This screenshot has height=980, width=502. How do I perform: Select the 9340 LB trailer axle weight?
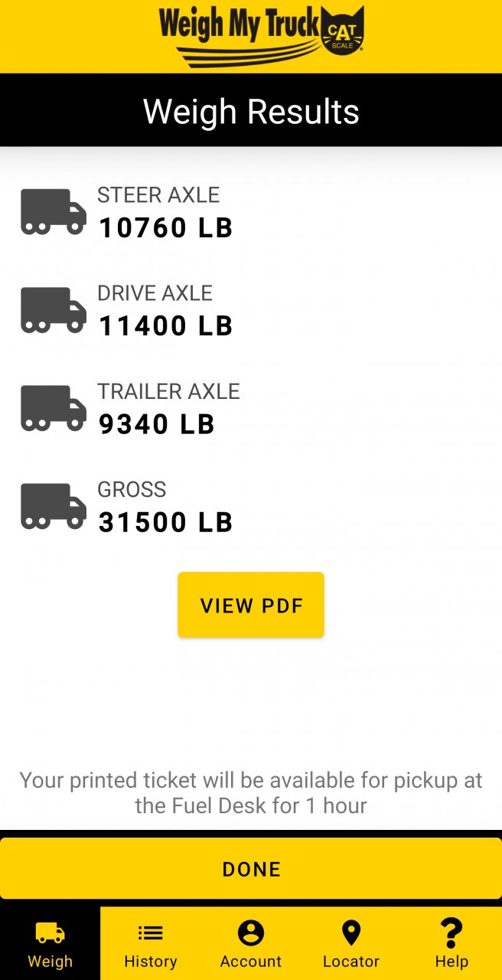(x=157, y=424)
